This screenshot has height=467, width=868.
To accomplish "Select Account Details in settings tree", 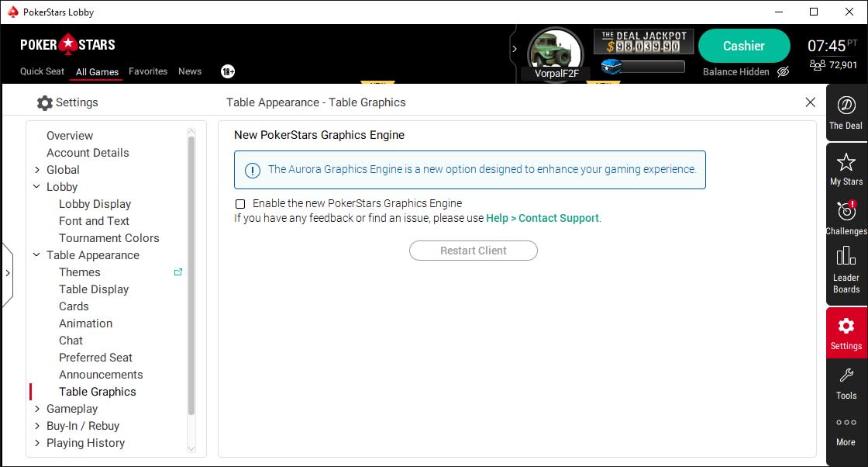I will pos(88,153).
